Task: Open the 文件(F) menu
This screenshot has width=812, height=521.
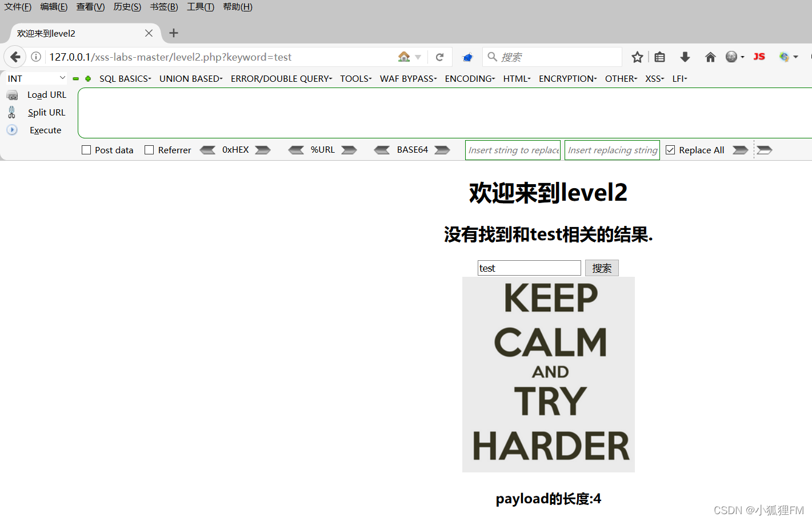Action: [x=18, y=7]
